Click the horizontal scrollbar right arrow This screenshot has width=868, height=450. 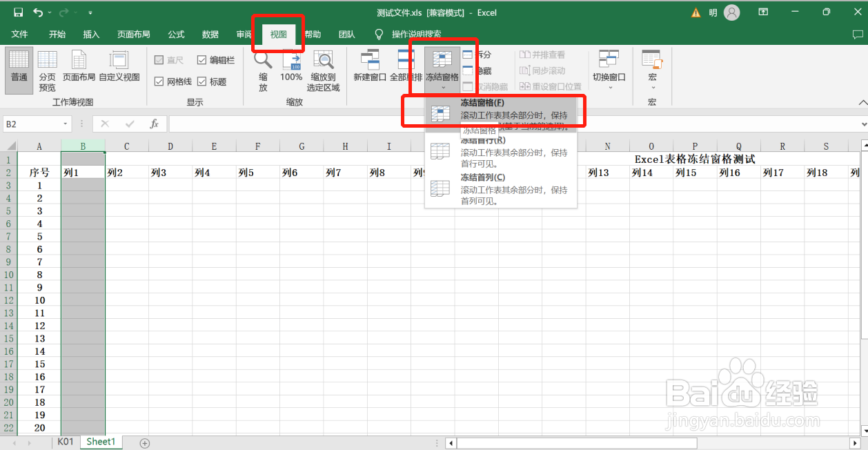854,442
